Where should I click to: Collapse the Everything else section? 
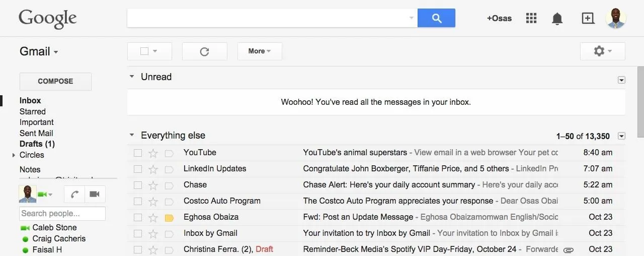tap(132, 135)
